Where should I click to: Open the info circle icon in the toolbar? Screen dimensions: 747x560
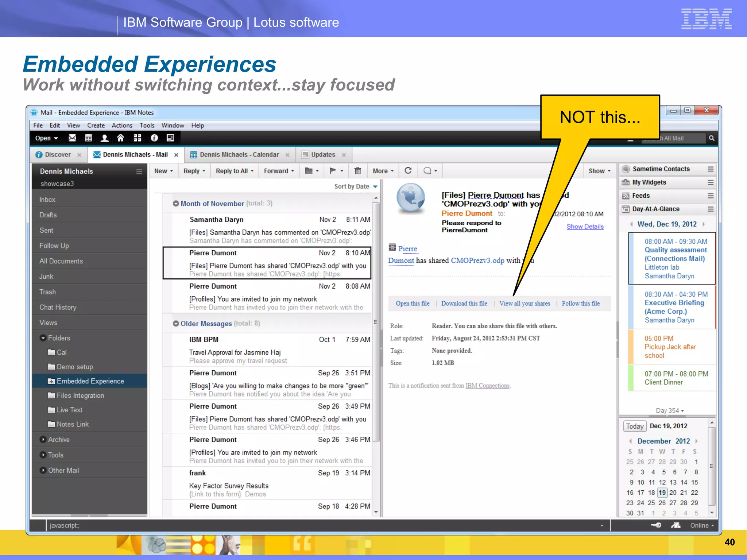[154, 138]
